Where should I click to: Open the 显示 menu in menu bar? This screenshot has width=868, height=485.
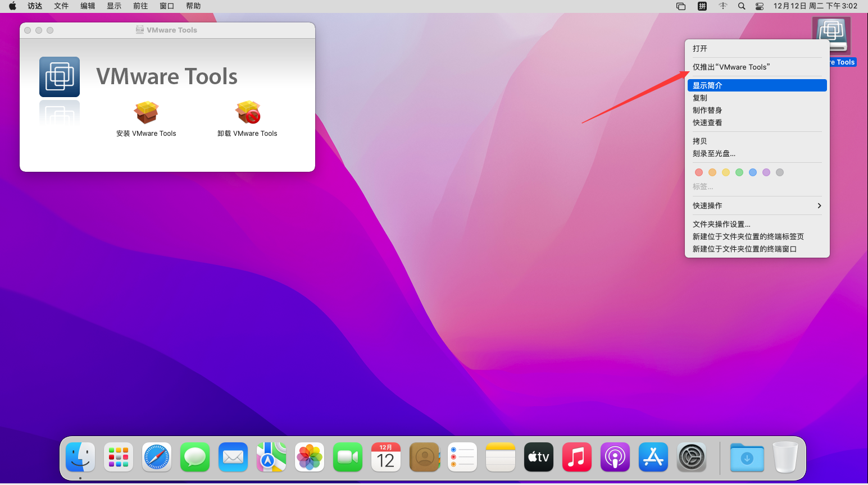tap(114, 6)
